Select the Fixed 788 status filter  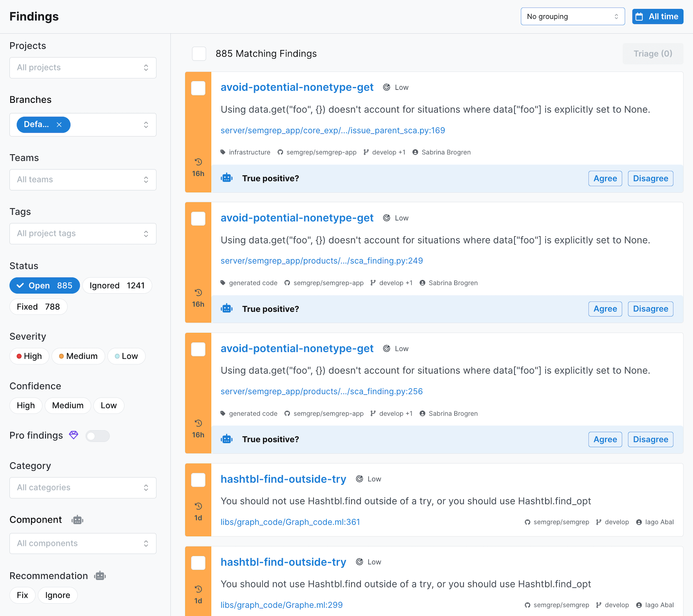[x=38, y=307]
